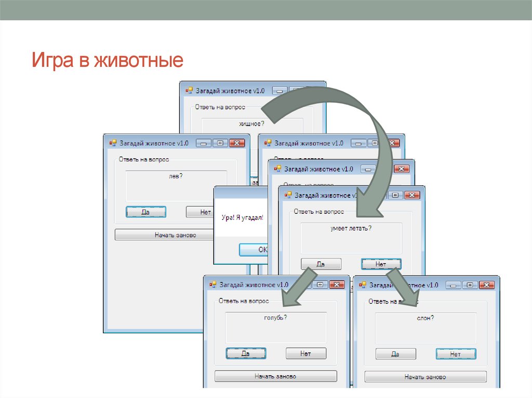Click Да in the голубь? window
Image resolution: width=532 pixels, height=398 pixels.
[246, 353]
